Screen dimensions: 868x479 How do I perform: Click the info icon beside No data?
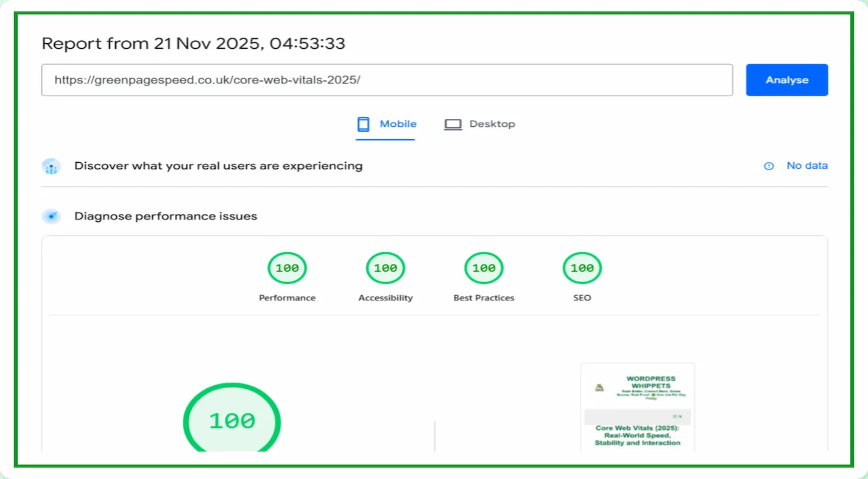pos(769,166)
